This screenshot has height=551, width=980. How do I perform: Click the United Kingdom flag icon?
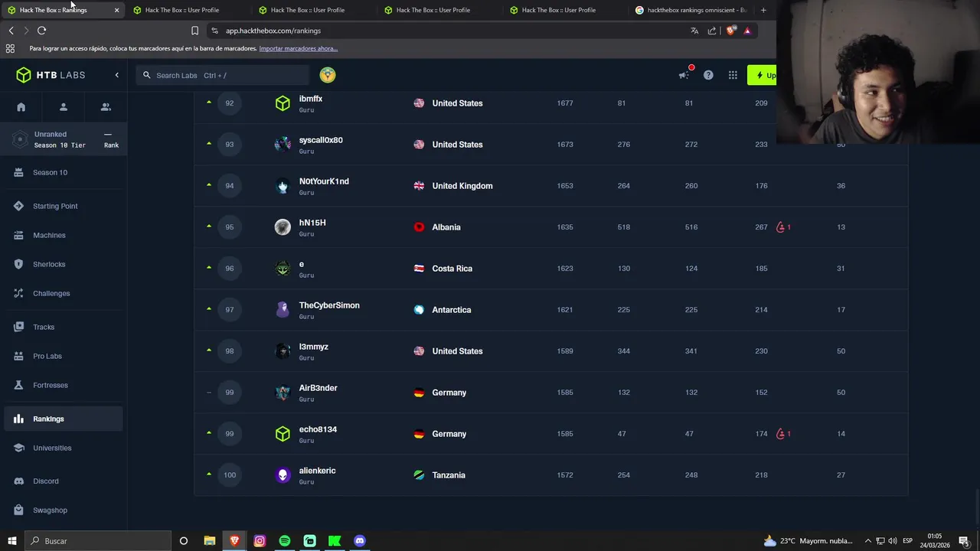[x=419, y=186]
